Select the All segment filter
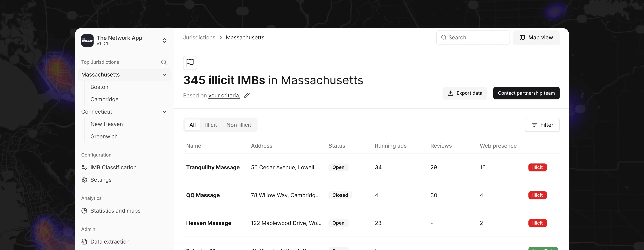This screenshot has width=644, height=250. (192, 125)
